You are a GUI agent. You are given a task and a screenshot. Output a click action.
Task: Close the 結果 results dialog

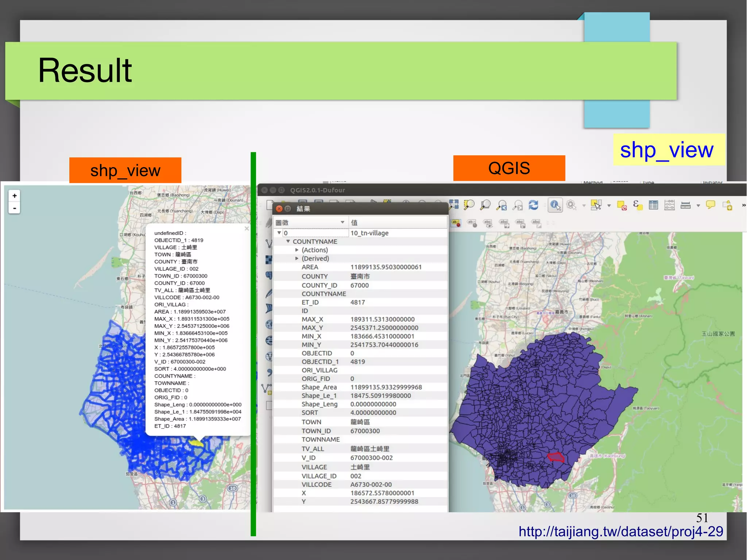(279, 209)
